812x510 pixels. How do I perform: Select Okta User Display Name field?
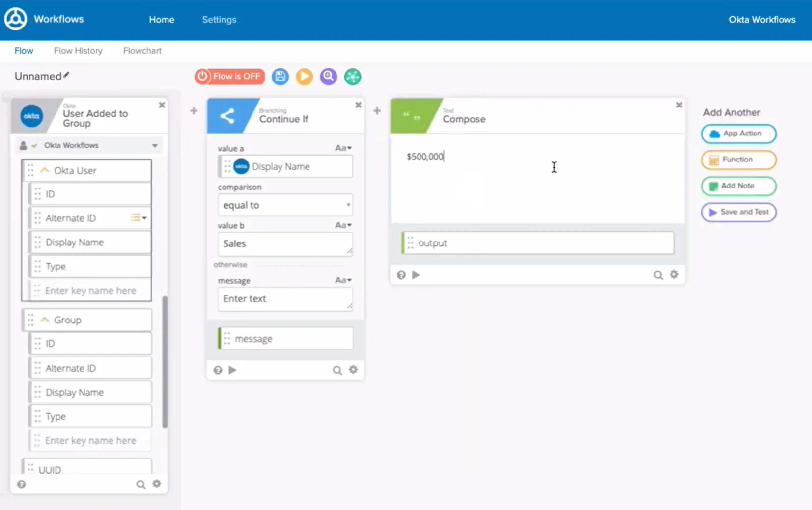point(90,242)
